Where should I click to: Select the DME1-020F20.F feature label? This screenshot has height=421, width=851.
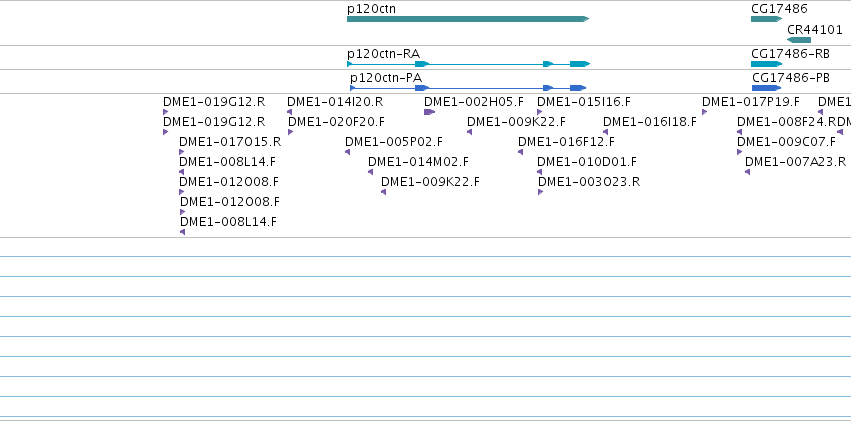click(x=336, y=122)
